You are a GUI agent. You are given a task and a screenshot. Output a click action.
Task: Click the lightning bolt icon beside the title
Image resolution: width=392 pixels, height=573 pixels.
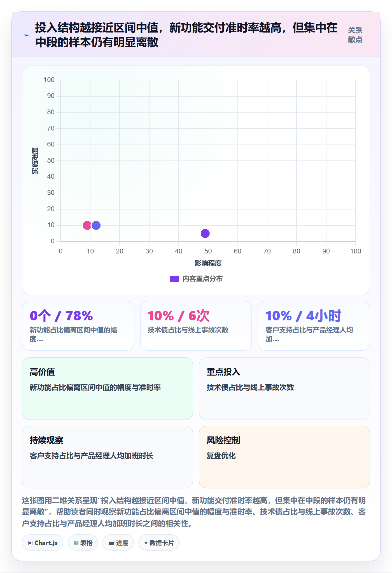pos(27,35)
